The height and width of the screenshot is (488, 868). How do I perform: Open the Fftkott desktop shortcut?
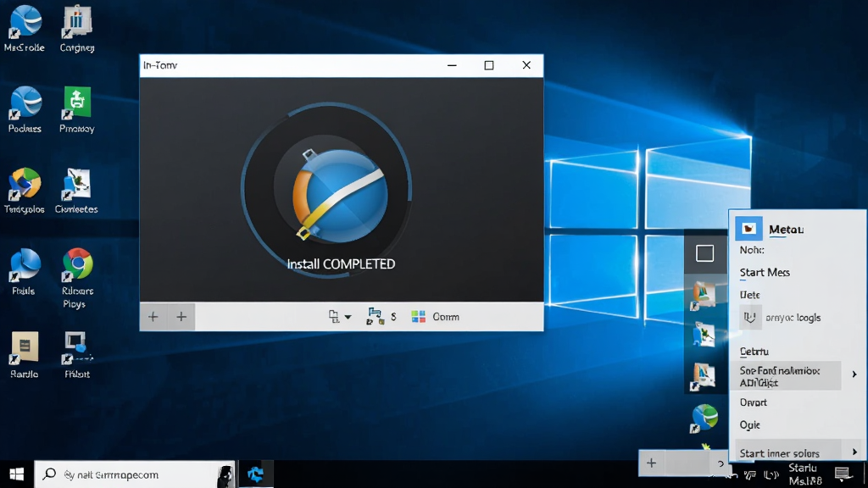(77, 354)
